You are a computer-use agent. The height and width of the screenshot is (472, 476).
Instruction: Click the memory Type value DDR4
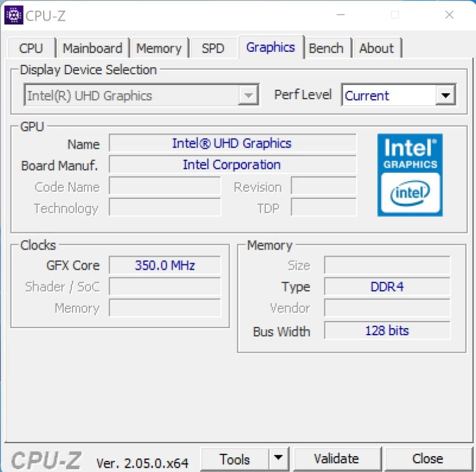pos(387,286)
